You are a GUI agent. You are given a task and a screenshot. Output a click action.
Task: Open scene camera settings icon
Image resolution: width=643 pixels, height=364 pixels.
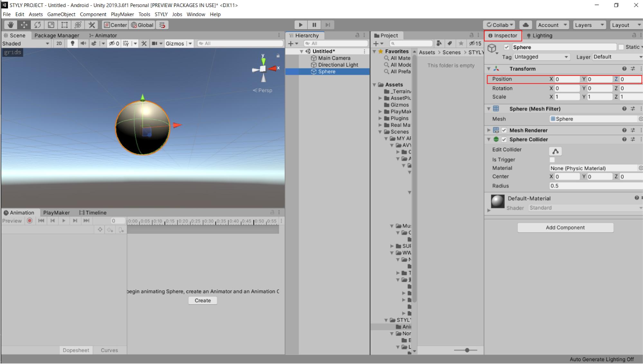[x=154, y=43]
